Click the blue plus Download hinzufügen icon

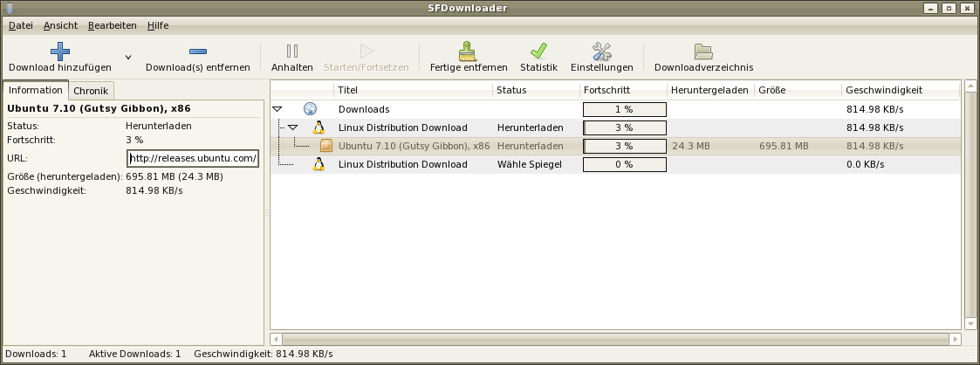coord(60,52)
